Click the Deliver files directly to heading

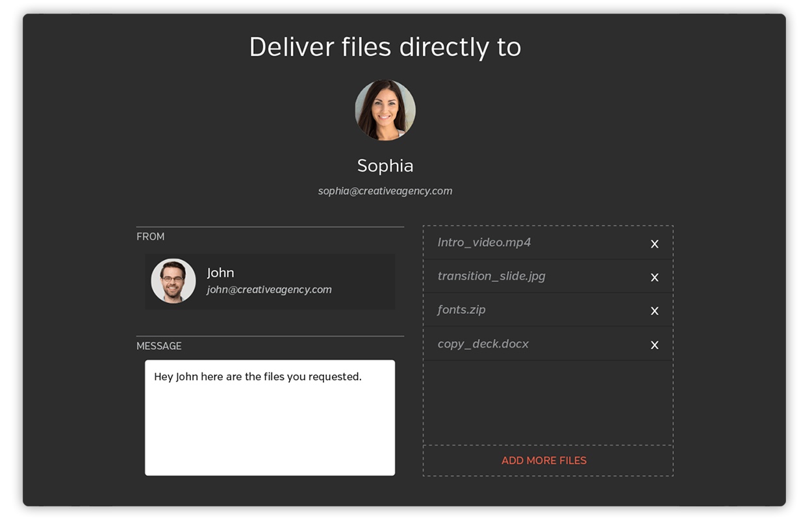click(385, 46)
